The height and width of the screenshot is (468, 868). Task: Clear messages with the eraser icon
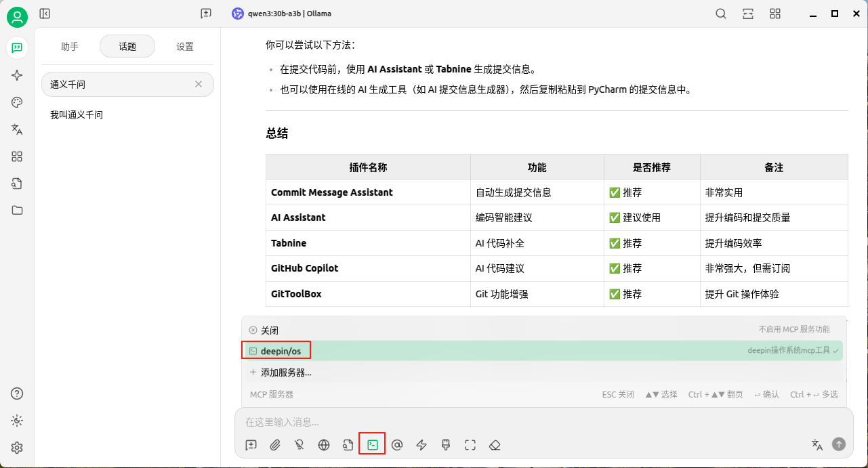tap(495, 445)
